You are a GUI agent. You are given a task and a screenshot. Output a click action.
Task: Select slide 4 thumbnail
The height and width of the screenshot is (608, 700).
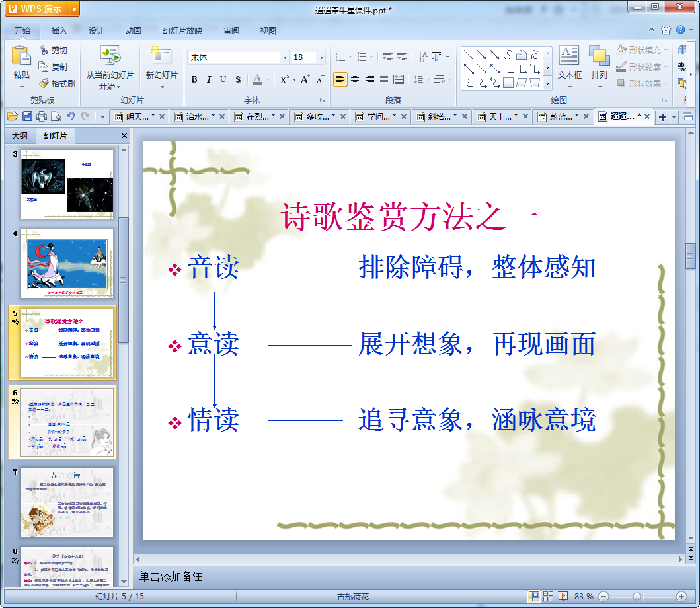coord(67,264)
